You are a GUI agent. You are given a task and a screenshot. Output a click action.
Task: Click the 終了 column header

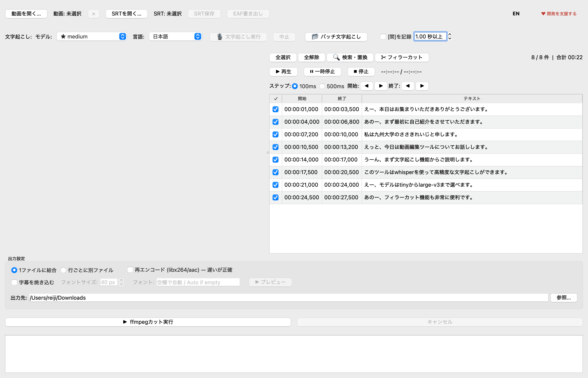(342, 99)
